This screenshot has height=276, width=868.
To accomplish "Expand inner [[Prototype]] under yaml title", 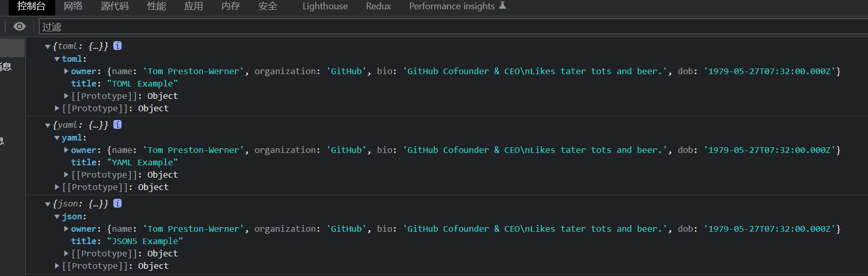I will tap(66, 175).
